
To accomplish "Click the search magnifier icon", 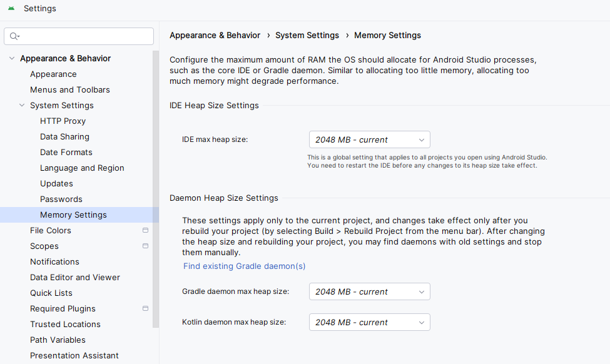I will click(x=14, y=36).
